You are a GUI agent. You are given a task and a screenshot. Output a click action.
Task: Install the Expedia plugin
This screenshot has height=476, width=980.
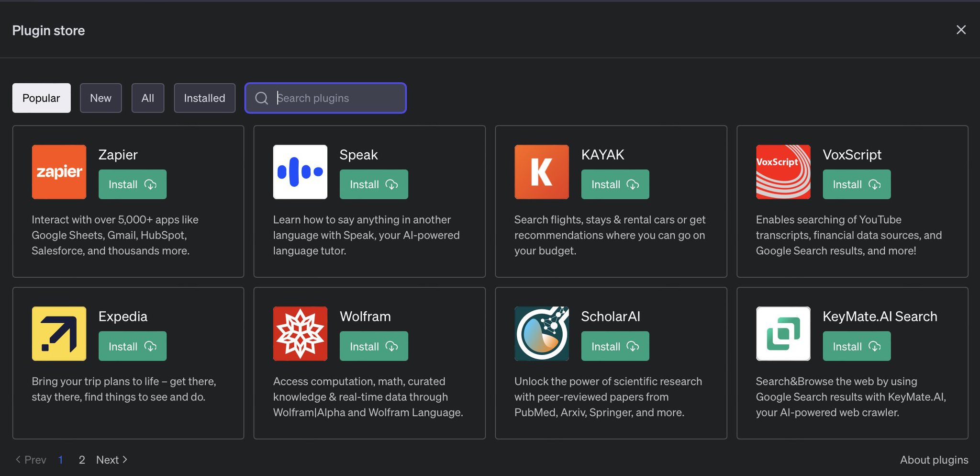point(133,346)
